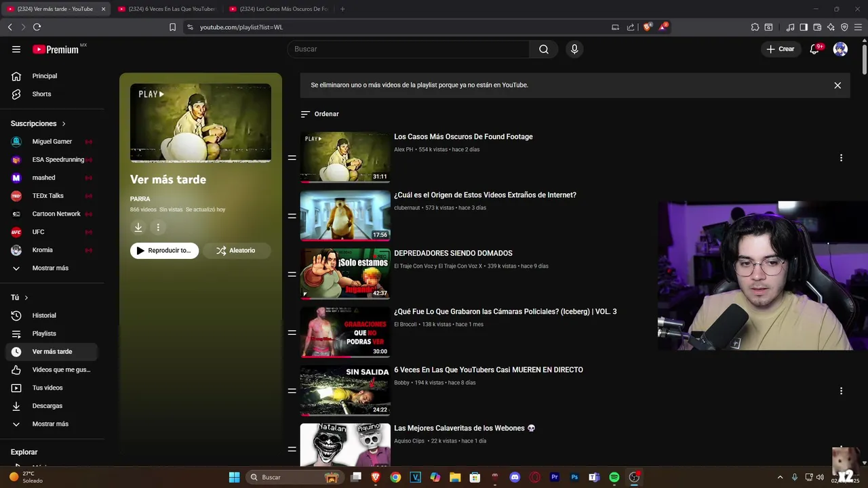Bookmark this page in the address bar
The width and height of the screenshot is (868, 488).
click(172, 27)
